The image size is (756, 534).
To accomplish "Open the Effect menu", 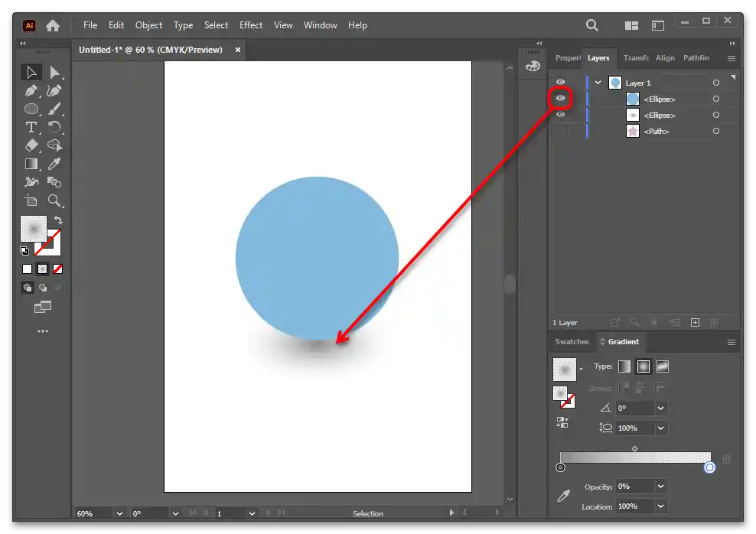I will click(x=251, y=25).
